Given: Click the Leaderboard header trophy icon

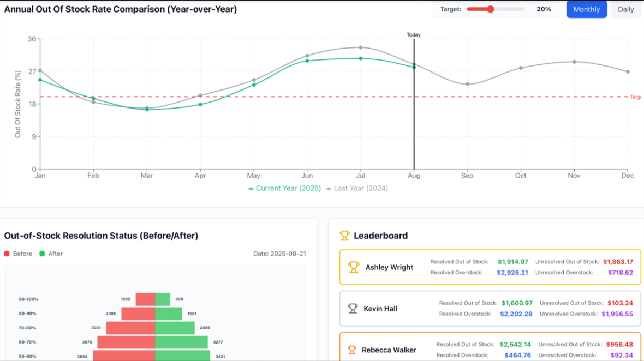Looking at the screenshot, I should [x=344, y=236].
